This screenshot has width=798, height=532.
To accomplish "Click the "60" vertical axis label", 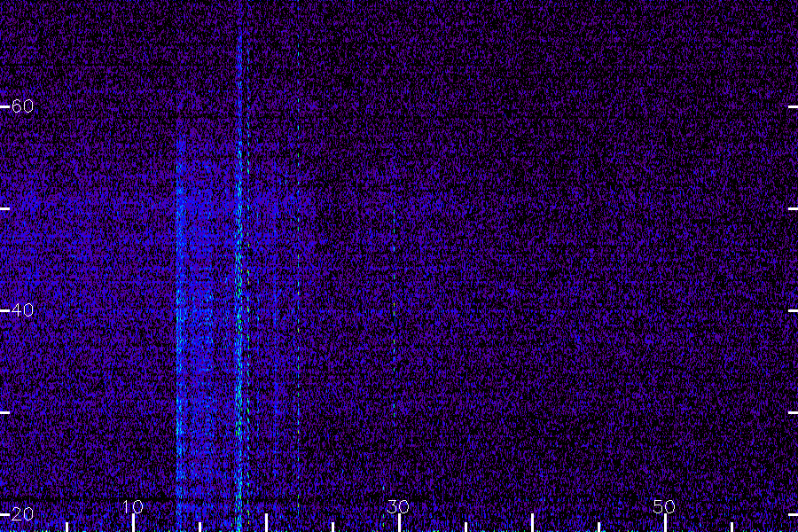I will 22,106.
